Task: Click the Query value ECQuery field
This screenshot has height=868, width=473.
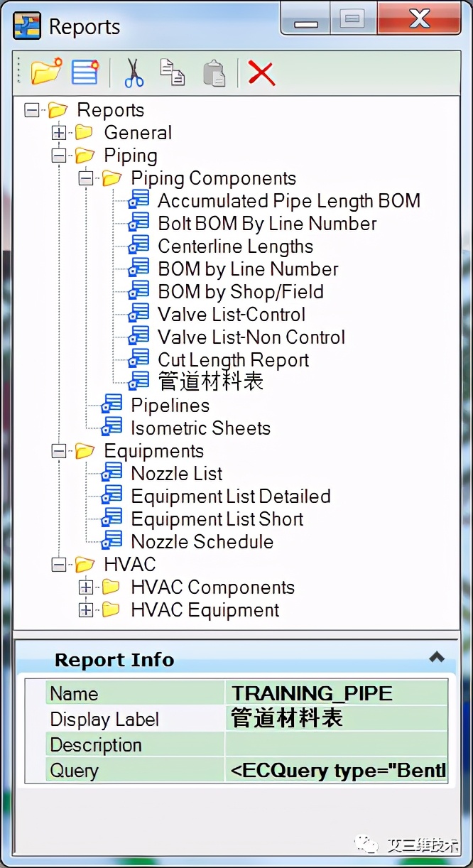Action: 337,770
